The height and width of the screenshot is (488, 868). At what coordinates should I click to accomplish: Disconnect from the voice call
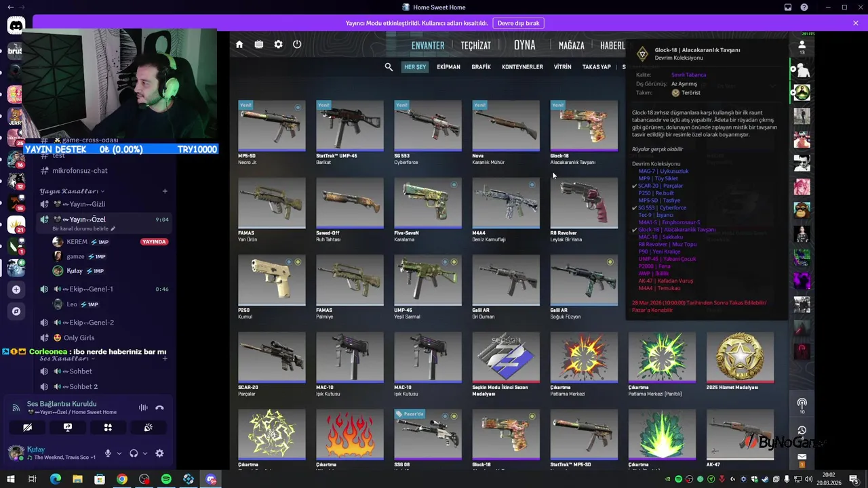[x=159, y=407]
